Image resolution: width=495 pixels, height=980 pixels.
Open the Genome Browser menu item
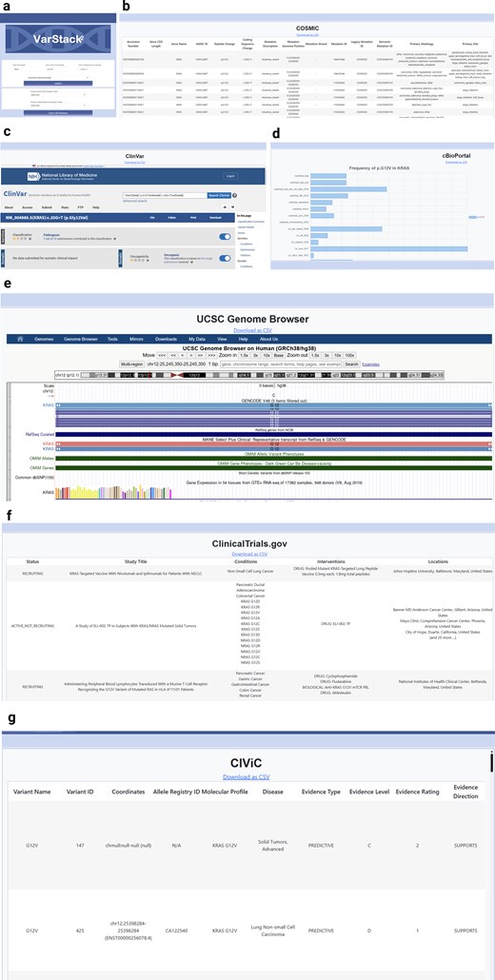pos(81,339)
